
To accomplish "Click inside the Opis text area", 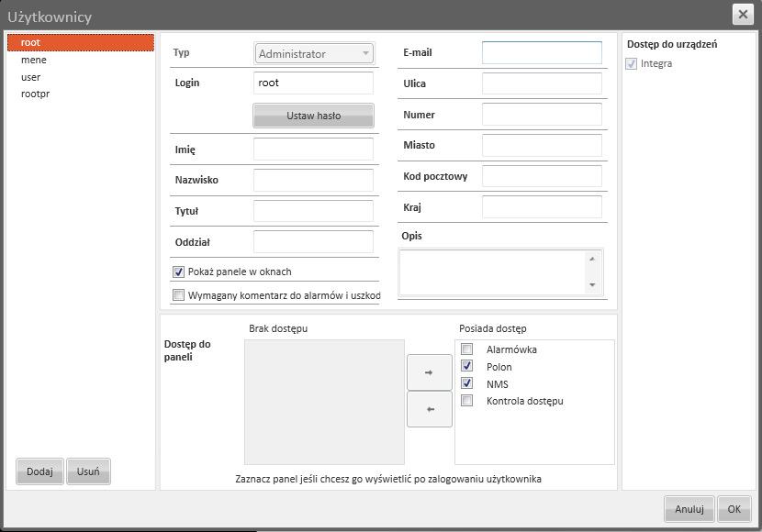I will pos(492,272).
